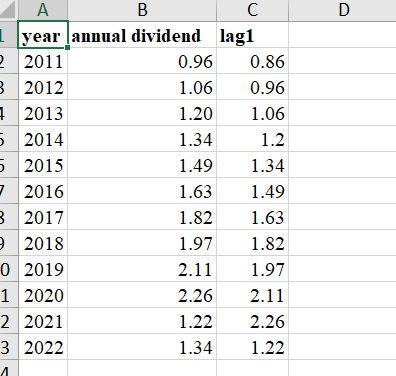
Task: Select the 'year' header cell
Action: tap(43, 35)
